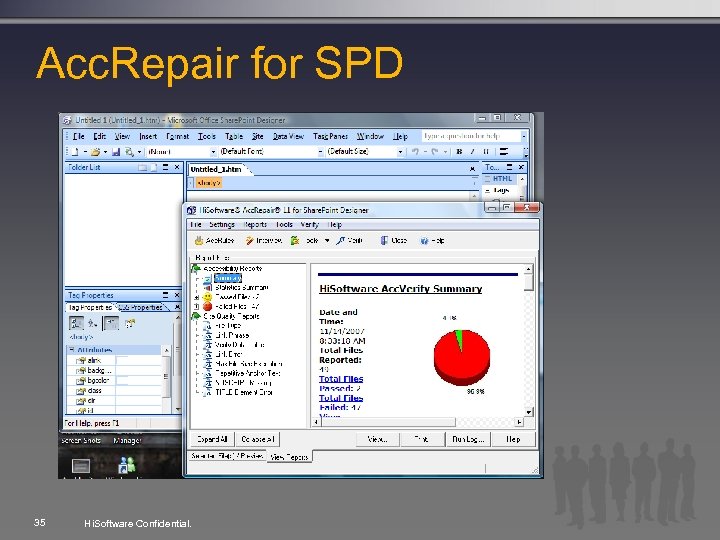The height and width of the screenshot is (540, 720).
Task: Click the Preview in Browser toolbar icon
Action: (129, 152)
